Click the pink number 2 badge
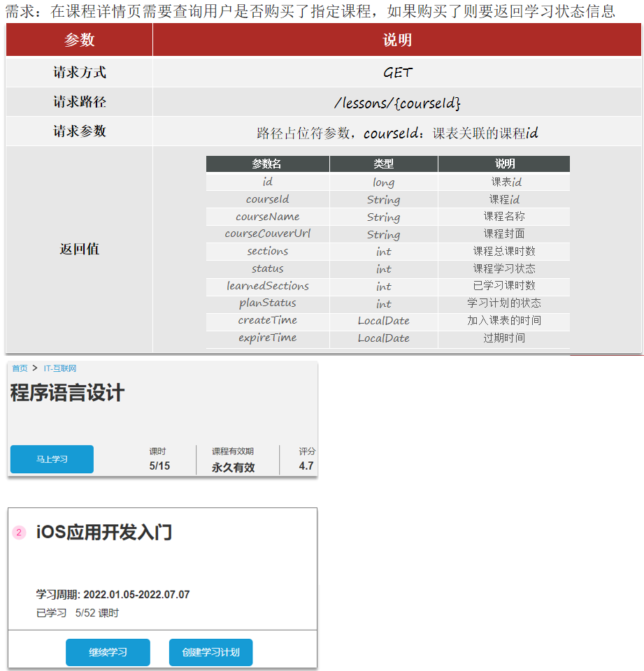Screen dimensions: 644x671 click(x=20, y=533)
